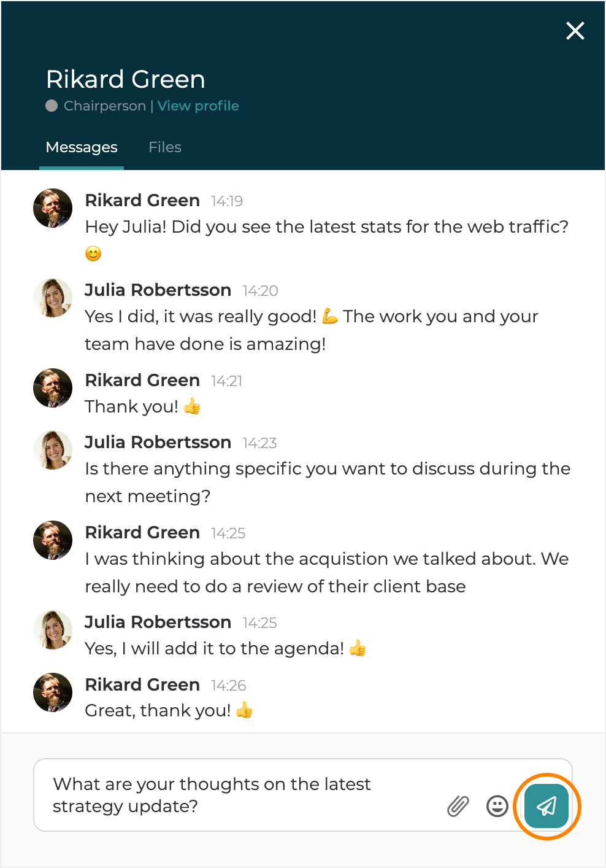Click Julia Robertsson's avatar on 14:20 message
Screen dimensions: 606x868
53,298
